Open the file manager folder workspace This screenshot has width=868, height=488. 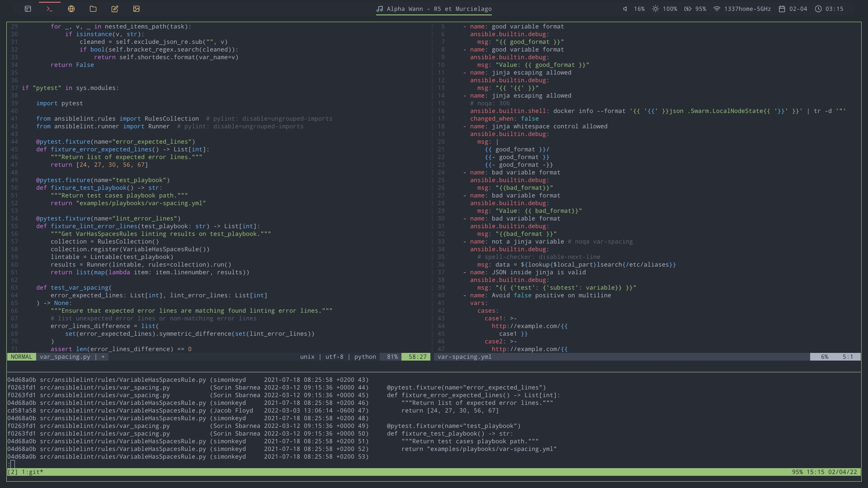(x=93, y=9)
